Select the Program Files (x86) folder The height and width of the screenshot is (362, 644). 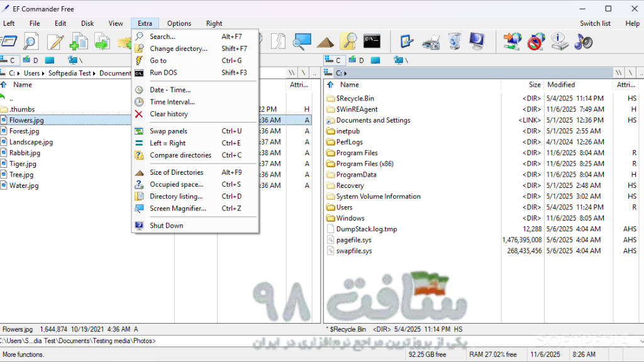click(365, 164)
